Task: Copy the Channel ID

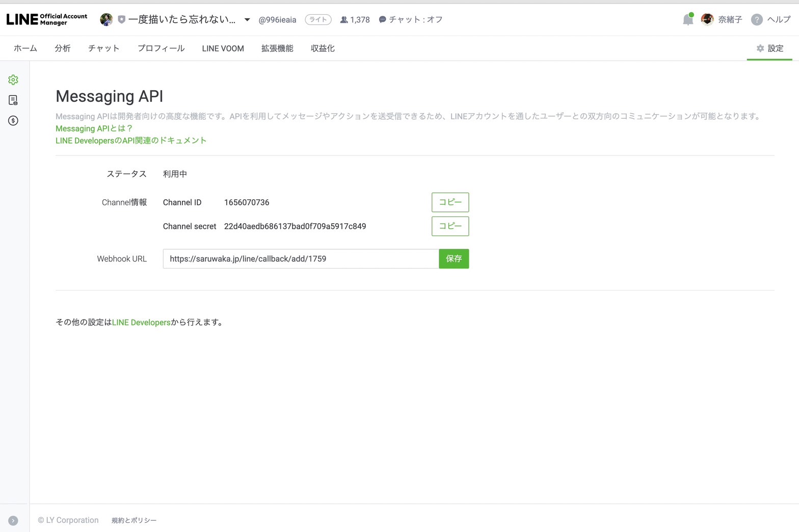Action: 450,202
